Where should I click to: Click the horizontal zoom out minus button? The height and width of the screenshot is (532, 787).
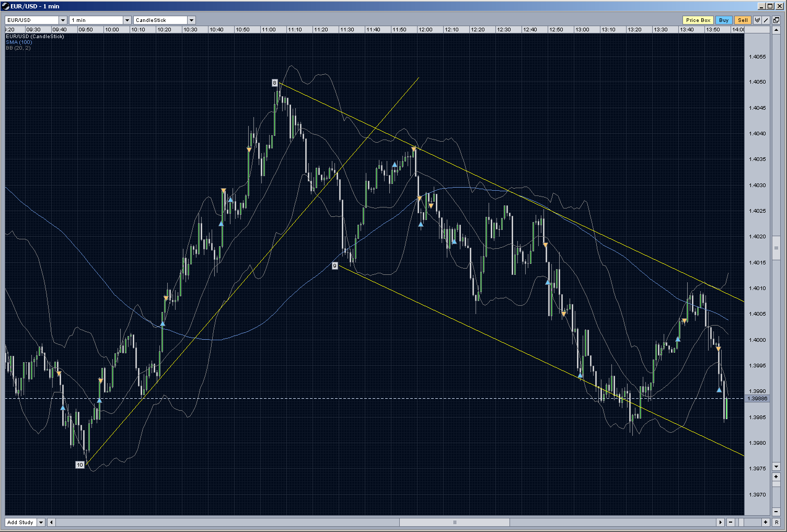(731, 522)
